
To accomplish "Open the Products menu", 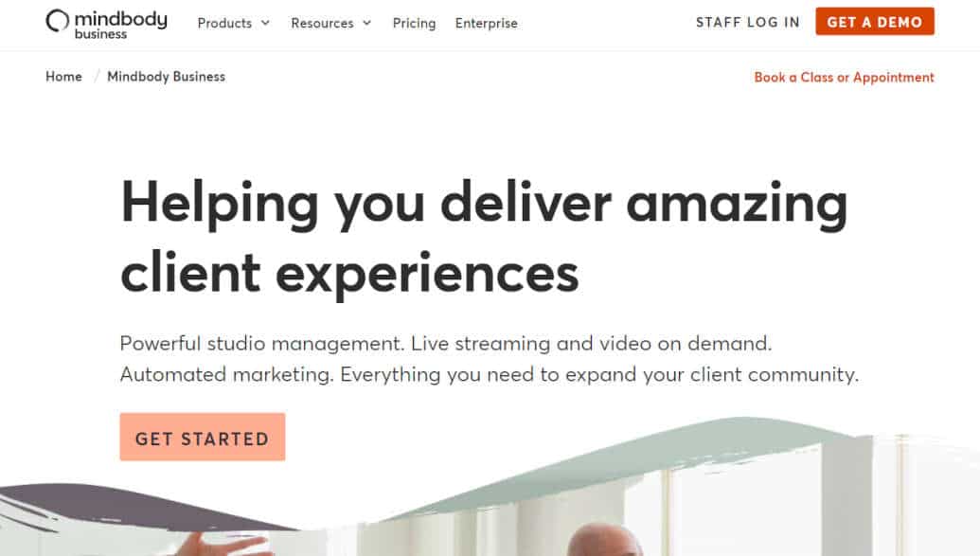I will click(224, 23).
